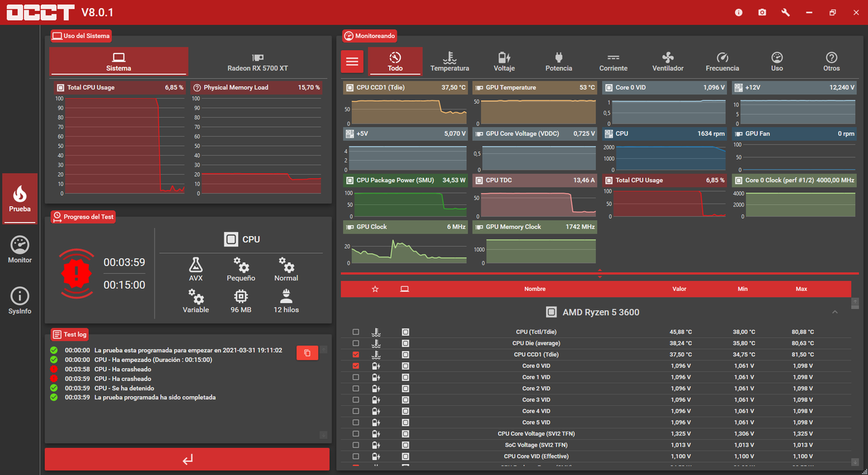
Task: Click graph icon of CPU (Tctl/Tdie) row
Action: point(406,332)
